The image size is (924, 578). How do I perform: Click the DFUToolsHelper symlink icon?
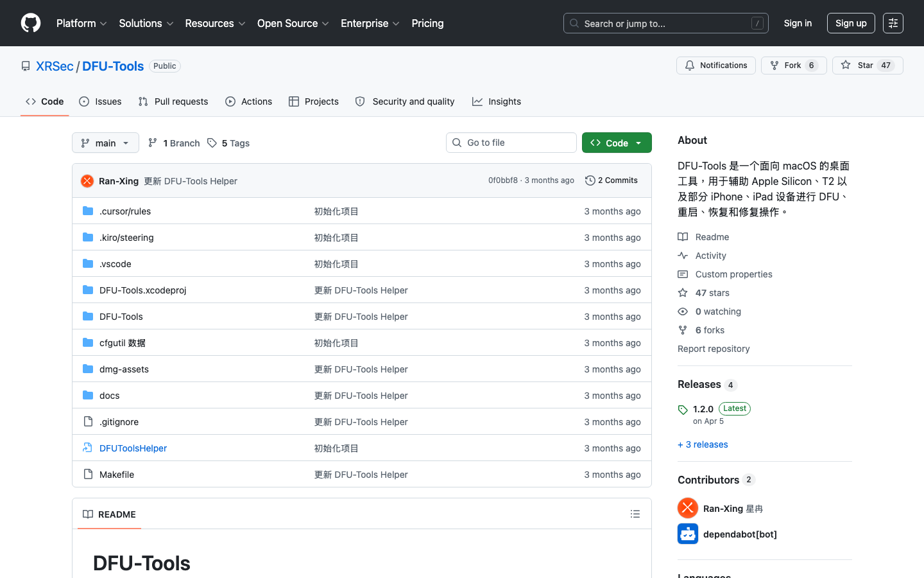[x=88, y=448]
